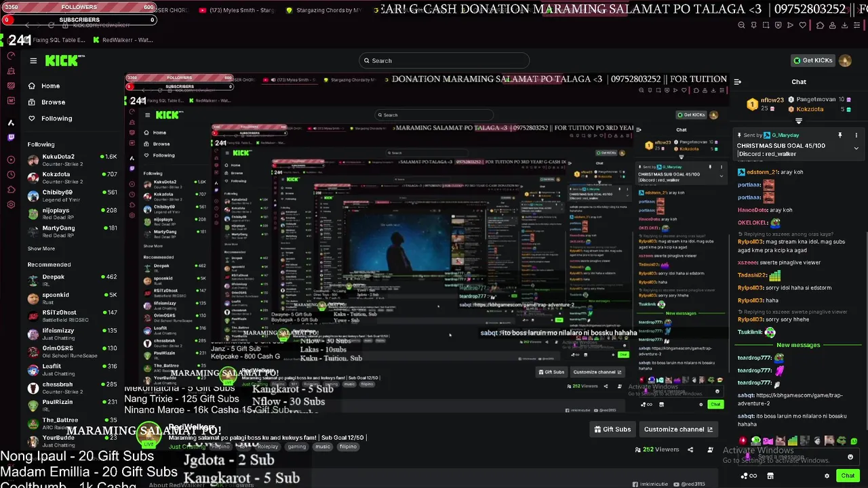Switch to the Stargazing Chords browser tab
Image resolution: width=868 pixels, height=488 pixels.
coord(324,10)
